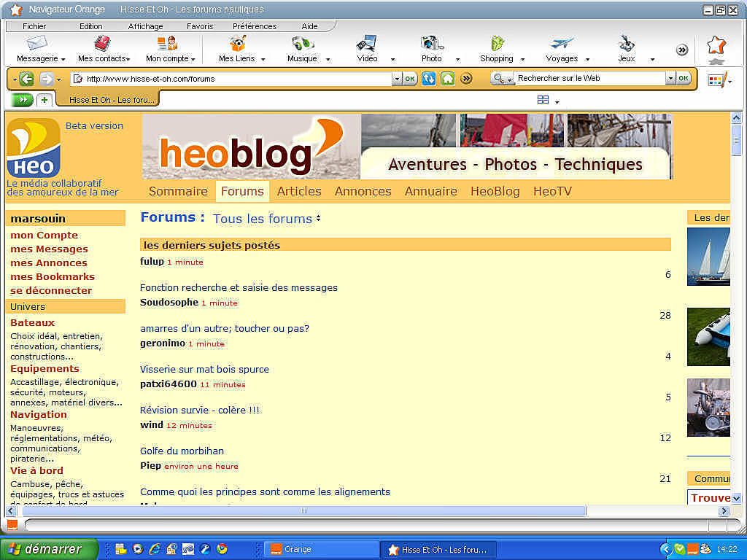Click the blue refresh page icon
Screen dimensions: 747x560
(x=429, y=79)
